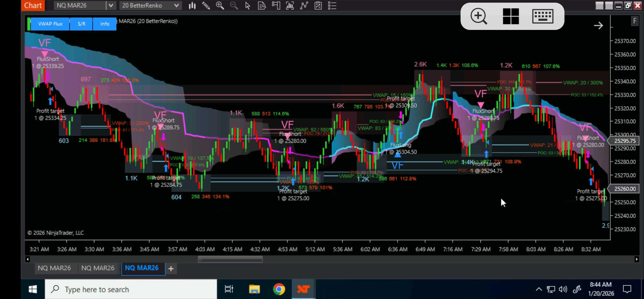Expand the NQ MAR26 instrument dropdown
Viewport: 644px width, 299px height.
[x=111, y=6]
